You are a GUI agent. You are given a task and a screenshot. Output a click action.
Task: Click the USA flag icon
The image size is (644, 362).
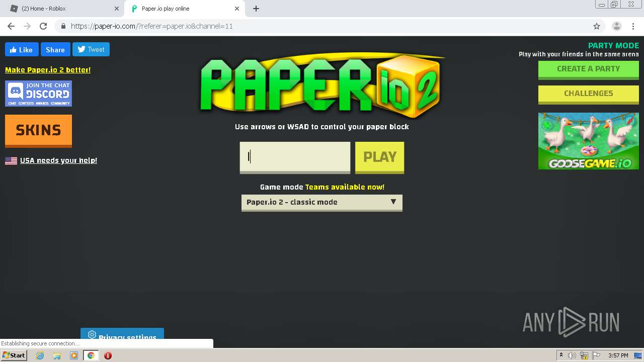point(11,161)
